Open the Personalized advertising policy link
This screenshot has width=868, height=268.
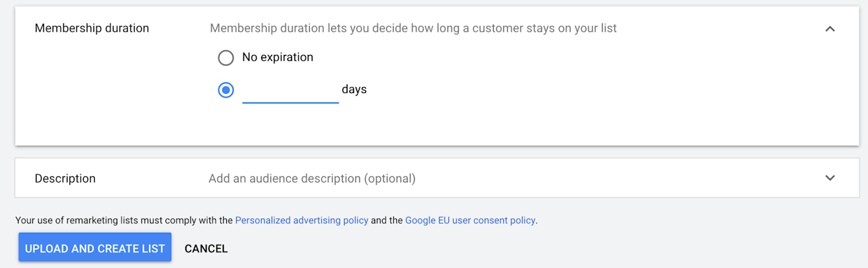coord(301,220)
